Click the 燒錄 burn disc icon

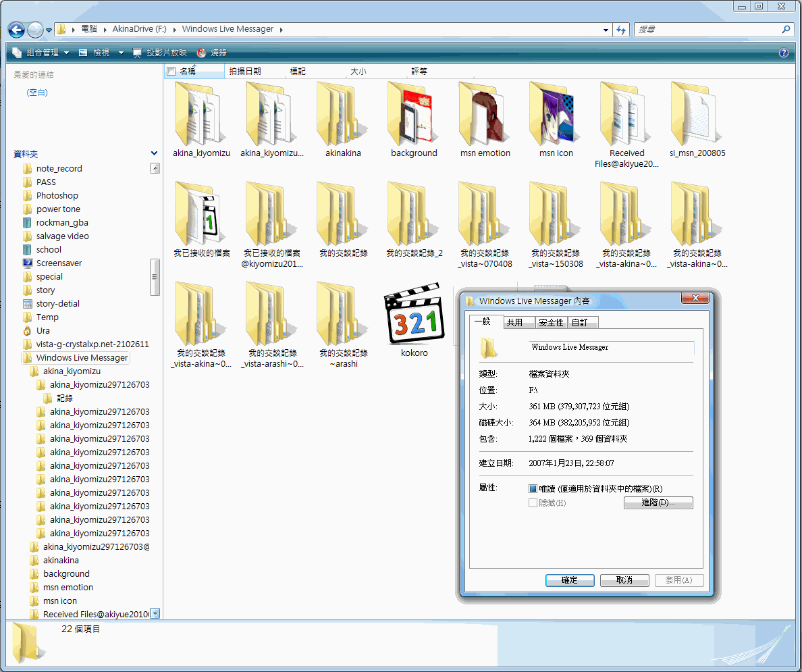pyautogui.click(x=202, y=52)
